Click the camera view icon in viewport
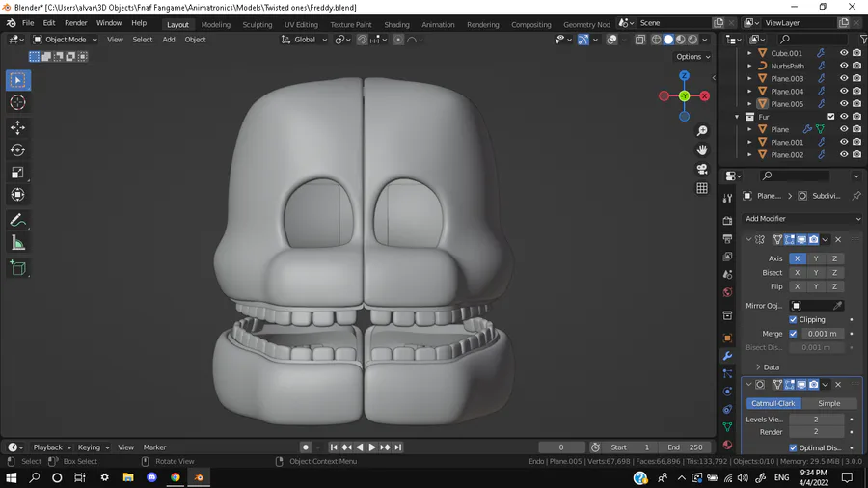 pyautogui.click(x=702, y=169)
